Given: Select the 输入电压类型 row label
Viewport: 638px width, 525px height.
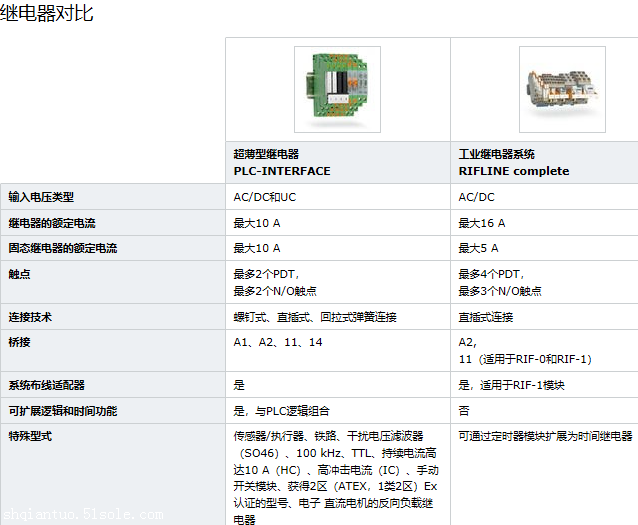Looking at the screenshot, I should pos(41,197).
